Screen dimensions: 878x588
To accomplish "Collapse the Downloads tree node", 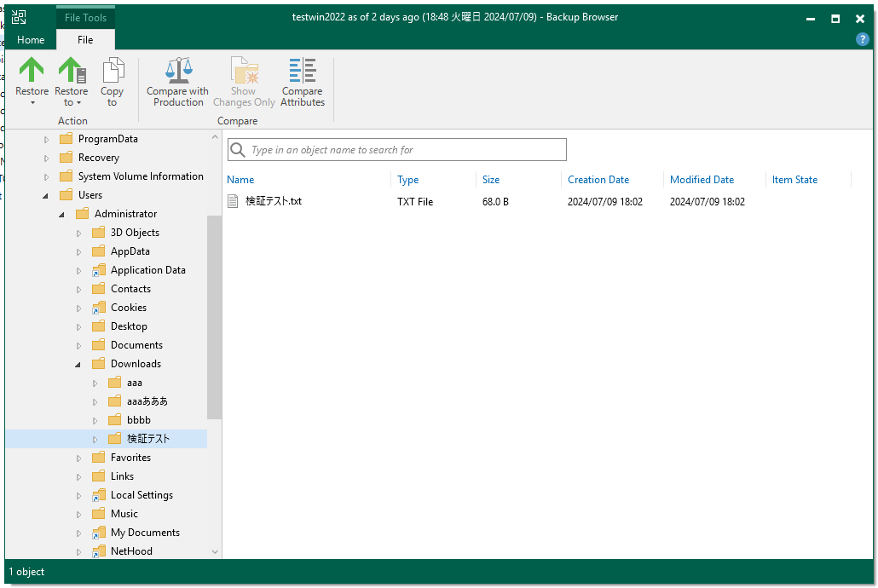I will coord(78,365).
